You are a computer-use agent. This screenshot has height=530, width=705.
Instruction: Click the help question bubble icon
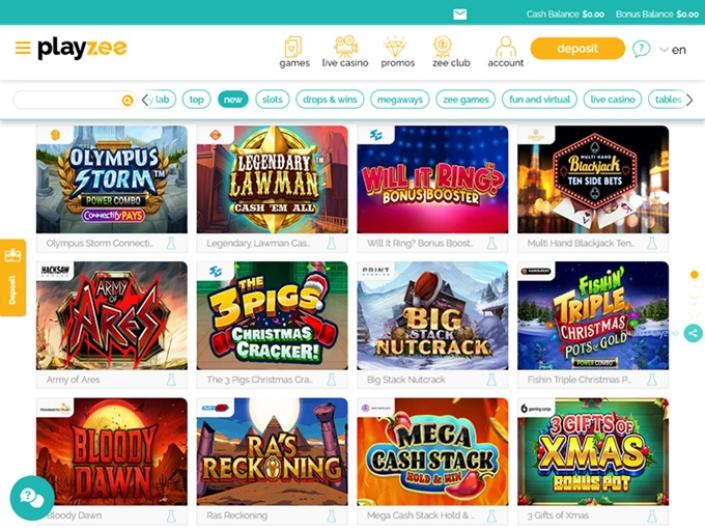(641, 49)
